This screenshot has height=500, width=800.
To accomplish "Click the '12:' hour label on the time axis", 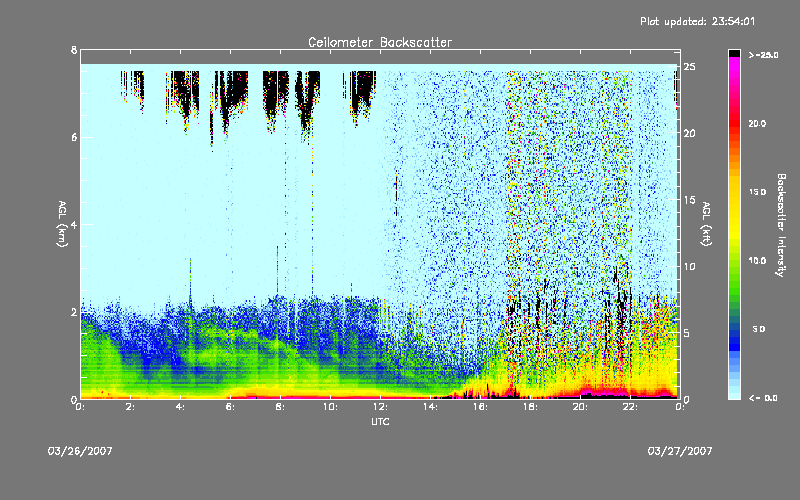I will pyautogui.click(x=381, y=407).
